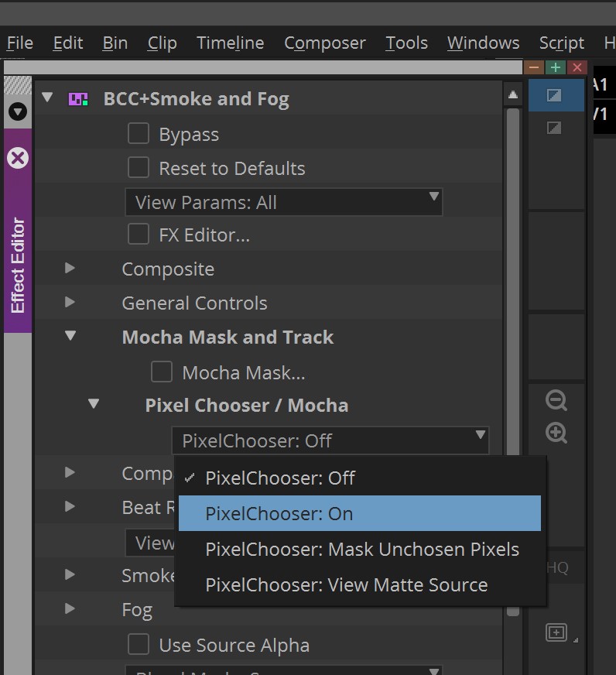Viewport: 616px width, 675px height.
Task: Expand the Composite group
Action: [x=70, y=268]
